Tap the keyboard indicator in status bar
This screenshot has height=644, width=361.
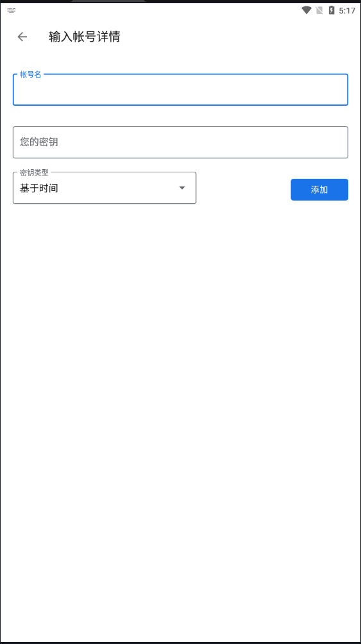point(12,10)
